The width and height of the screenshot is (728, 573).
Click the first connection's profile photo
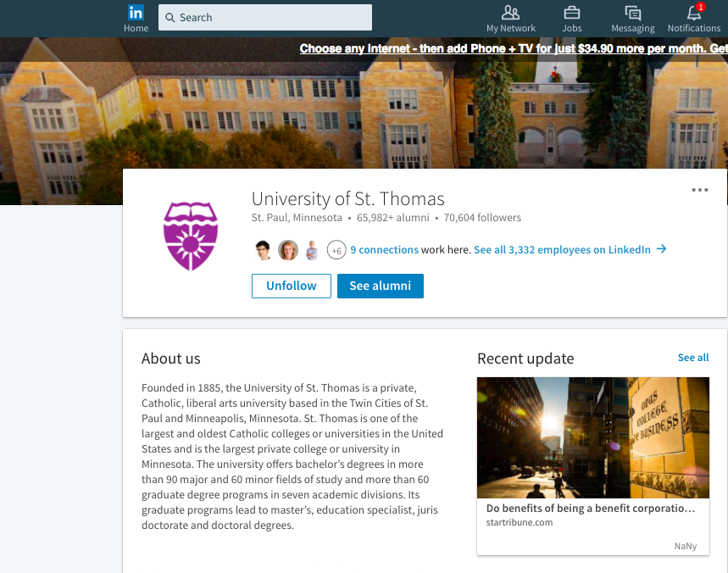pyautogui.click(x=263, y=250)
